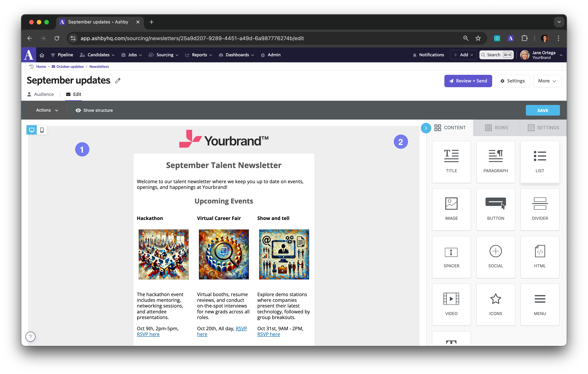
Task: Select the List content block
Action: click(540, 162)
